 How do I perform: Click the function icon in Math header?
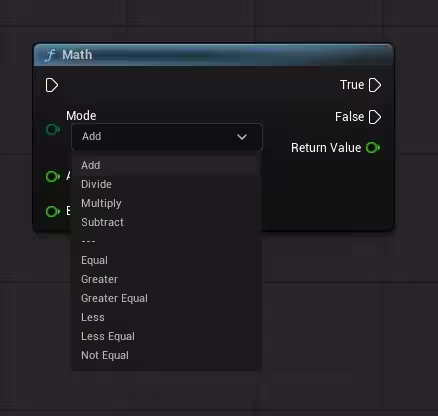(50, 55)
